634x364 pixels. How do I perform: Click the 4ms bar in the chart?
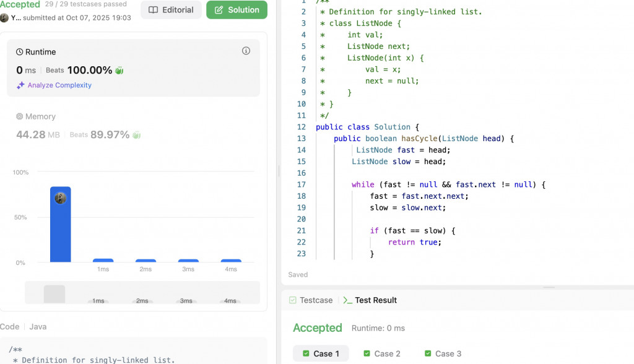pos(231,261)
